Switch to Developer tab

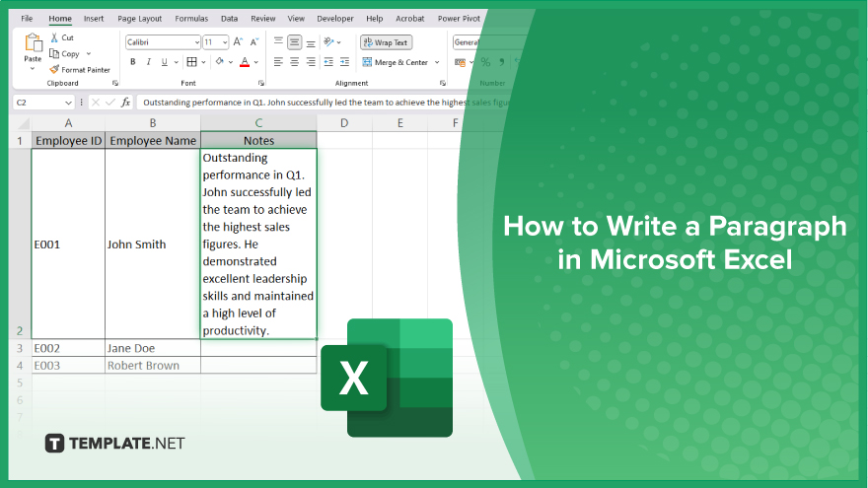(335, 19)
